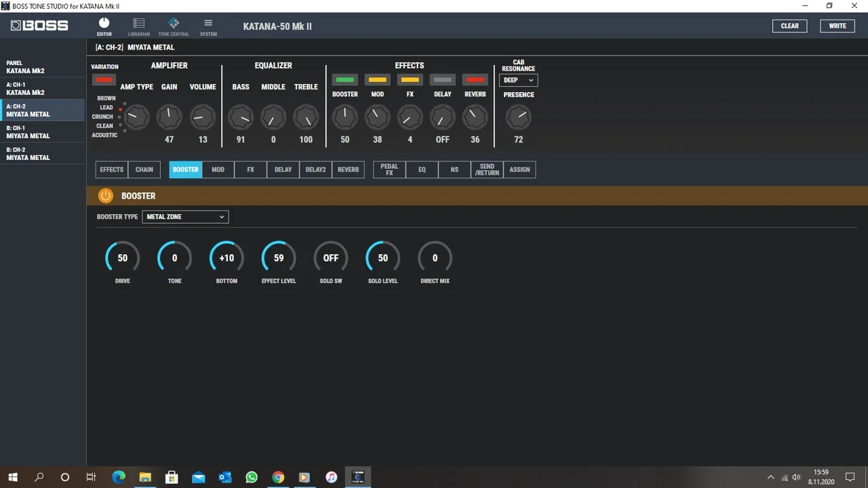Open the NS noise suppressor tab

[454, 169]
